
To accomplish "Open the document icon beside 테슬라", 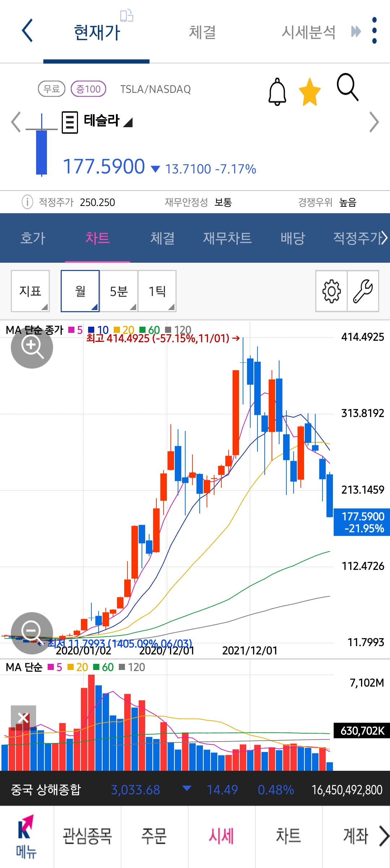I will pos(70,123).
